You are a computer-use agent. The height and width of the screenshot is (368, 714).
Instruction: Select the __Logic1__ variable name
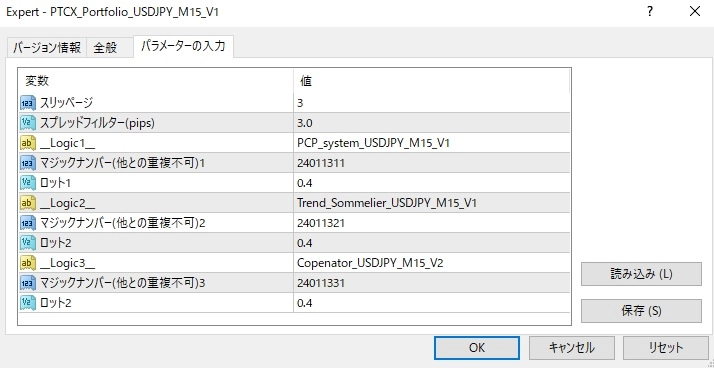(67, 143)
